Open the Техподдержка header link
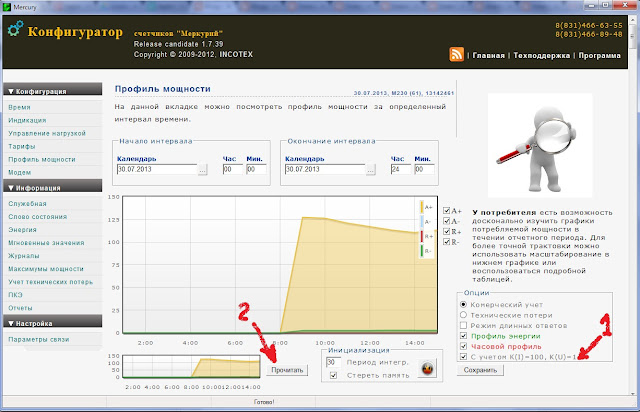The width and height of the screenshot is (640, 412). [542, 56]
